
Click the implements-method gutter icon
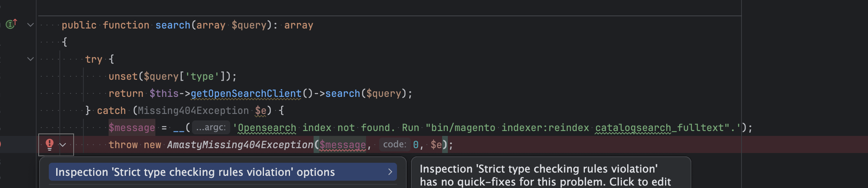tap(11, 24)
